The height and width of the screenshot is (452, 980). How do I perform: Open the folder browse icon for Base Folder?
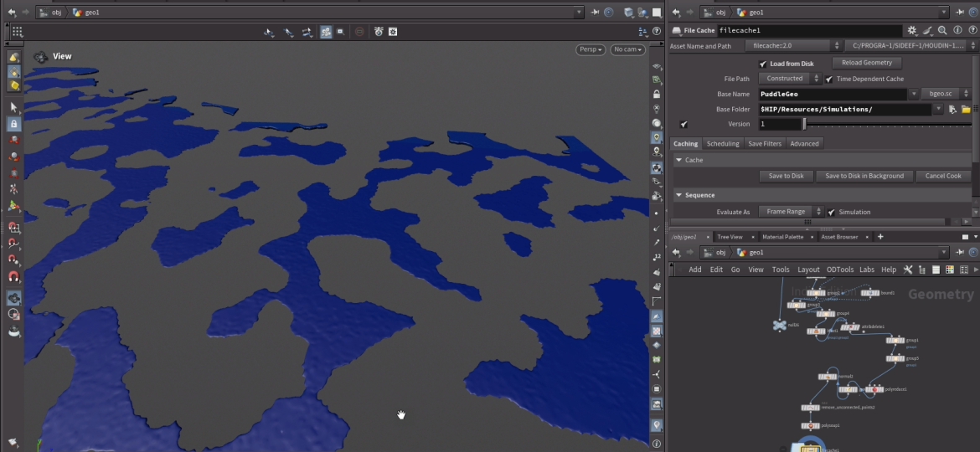pyautogui.click(x=965, y=110)
